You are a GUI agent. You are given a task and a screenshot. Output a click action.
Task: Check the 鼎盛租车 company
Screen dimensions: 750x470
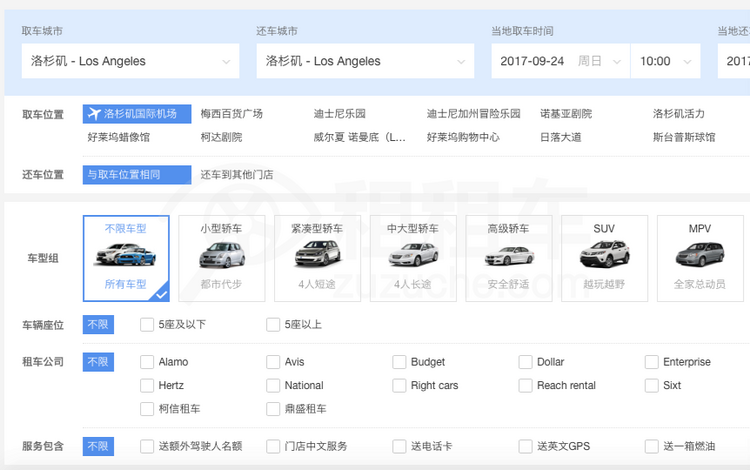[x=273, y=409]
